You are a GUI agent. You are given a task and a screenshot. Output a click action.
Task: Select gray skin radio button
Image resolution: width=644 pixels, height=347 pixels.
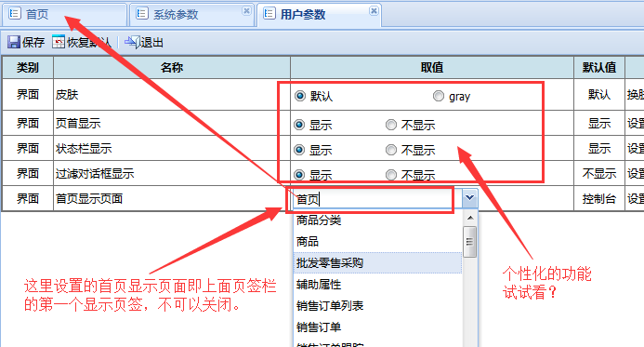pyautogui.click(x=439, y=96)
